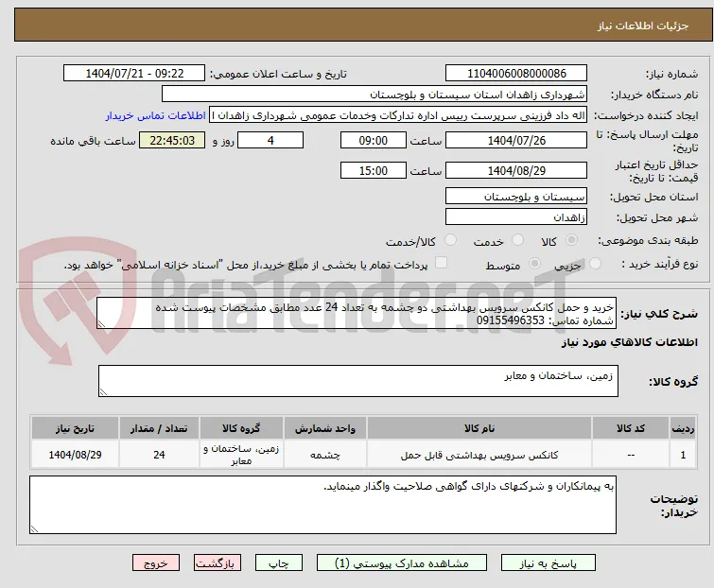The image size is (714, 588).
Task: Click the unit cell چشمه
Action: point(325,455)
